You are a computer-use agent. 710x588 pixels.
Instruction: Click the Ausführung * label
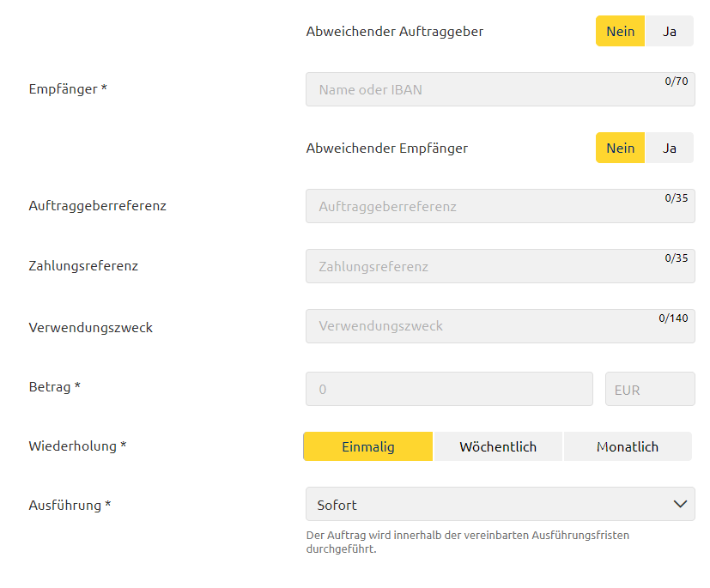70,505
